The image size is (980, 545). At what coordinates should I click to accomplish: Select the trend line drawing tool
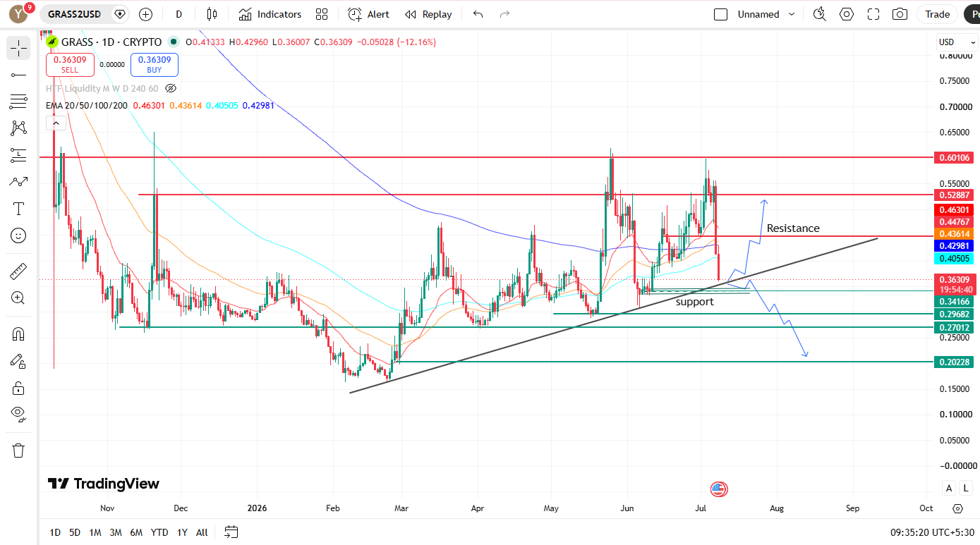[18, 75]
